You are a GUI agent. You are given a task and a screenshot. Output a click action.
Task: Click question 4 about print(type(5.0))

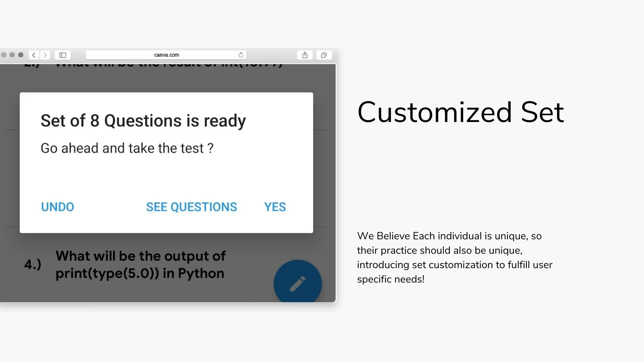click(125, 265)
